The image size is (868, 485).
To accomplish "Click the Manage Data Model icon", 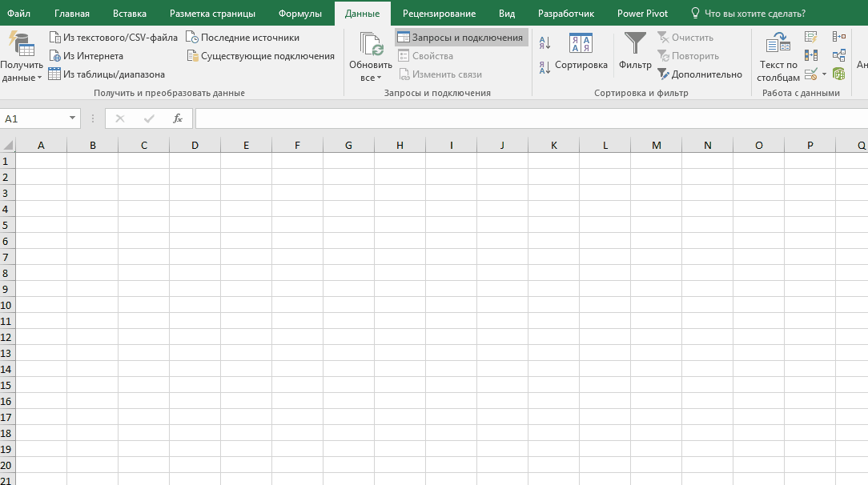I will (839, 74).
